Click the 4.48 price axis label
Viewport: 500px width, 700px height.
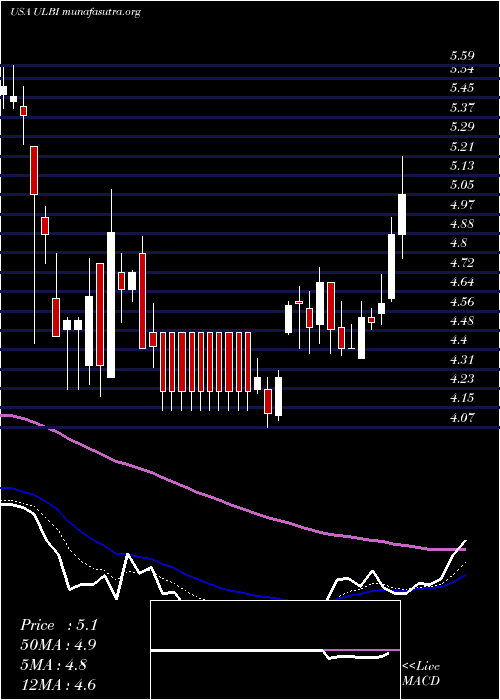(462, 321)
